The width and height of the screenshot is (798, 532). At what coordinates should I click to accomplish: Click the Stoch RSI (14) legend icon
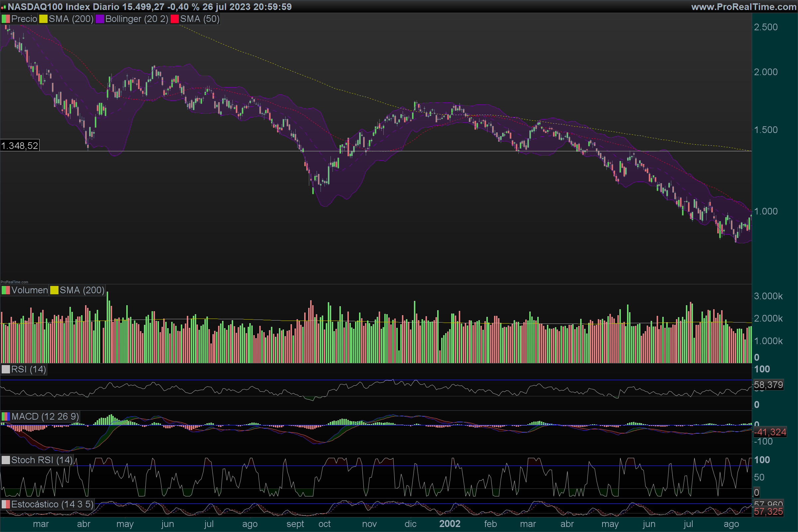click(6, 461)
